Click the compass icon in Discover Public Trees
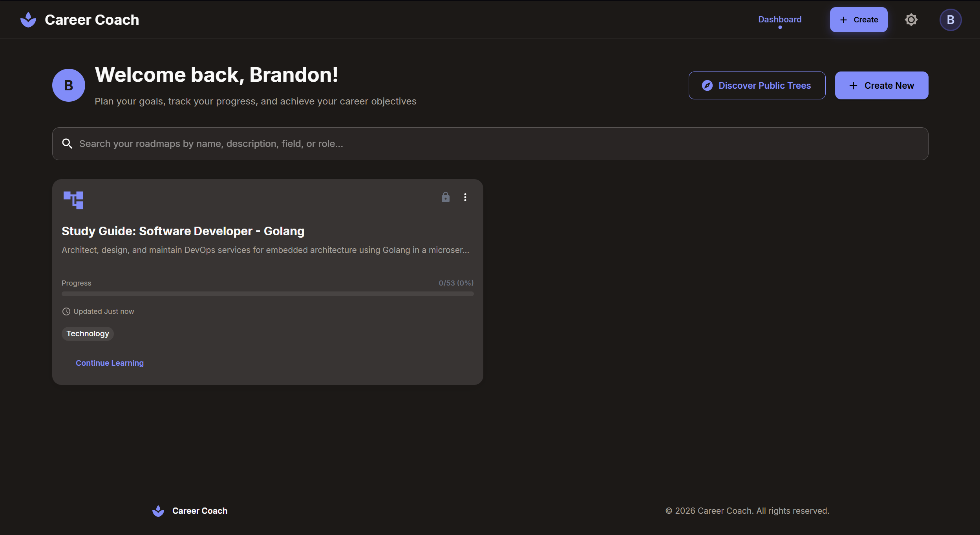The image size is (980, 535). pyautogui.click(x=707, y=86)
